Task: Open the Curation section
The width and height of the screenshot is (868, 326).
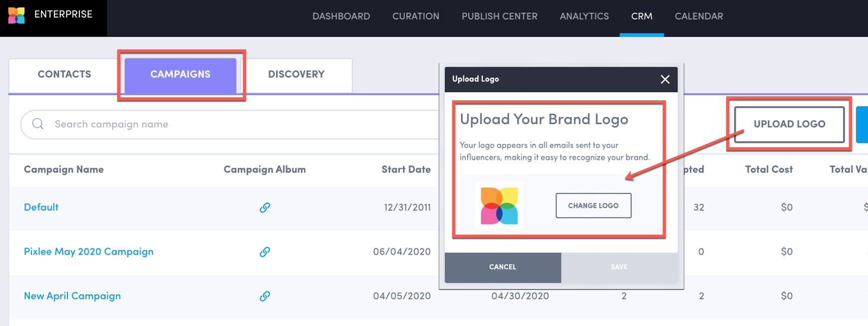Action: click(x=416, y=15)
